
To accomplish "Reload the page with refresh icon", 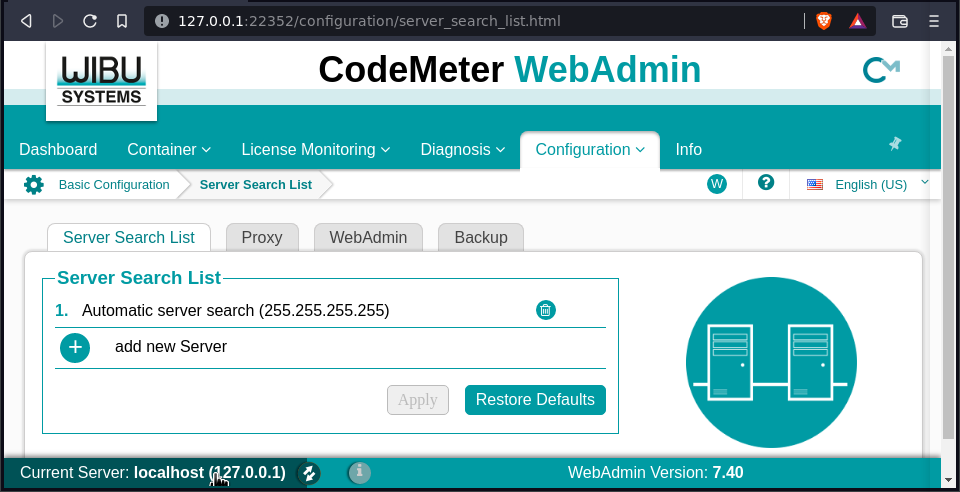I will point(90,21).
